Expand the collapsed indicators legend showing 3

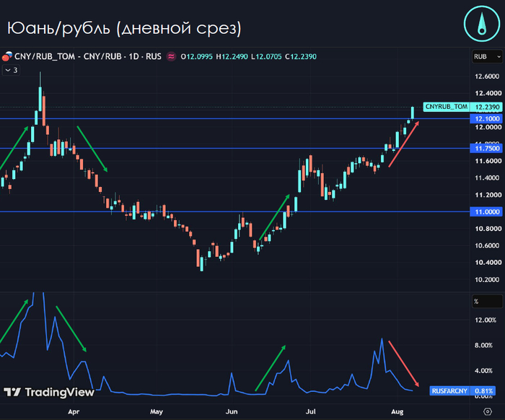[x=12, y=70]
